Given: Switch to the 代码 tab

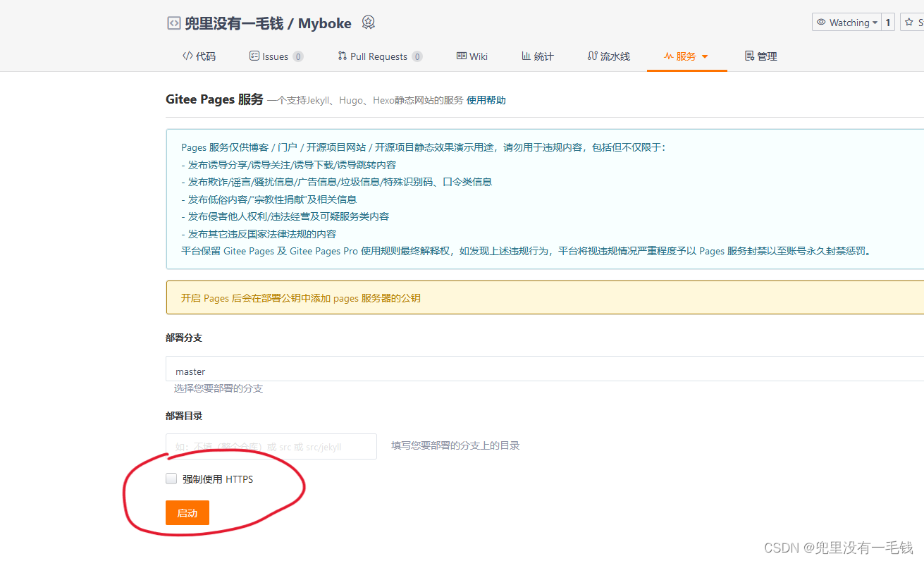Looking at the screenshot, I should pos(199,56).
